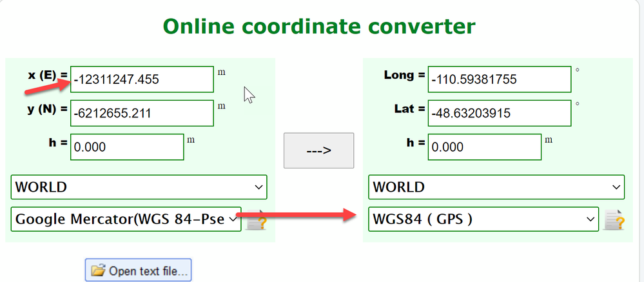644x282 pixels.
Task: Focus the source h height field
Action: pyautogui.click(x=127, y=146)
